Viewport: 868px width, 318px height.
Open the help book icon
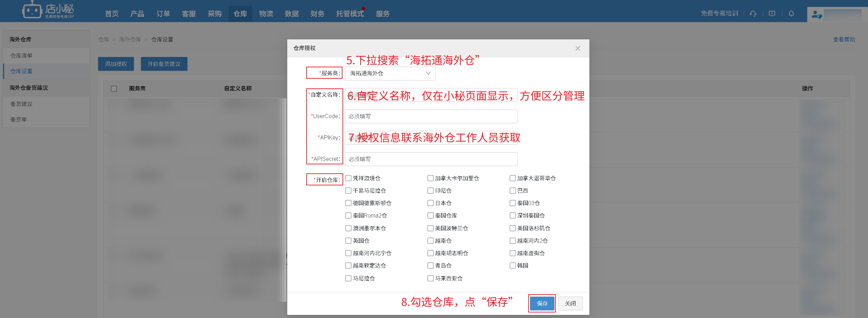(x=772, y=13)
